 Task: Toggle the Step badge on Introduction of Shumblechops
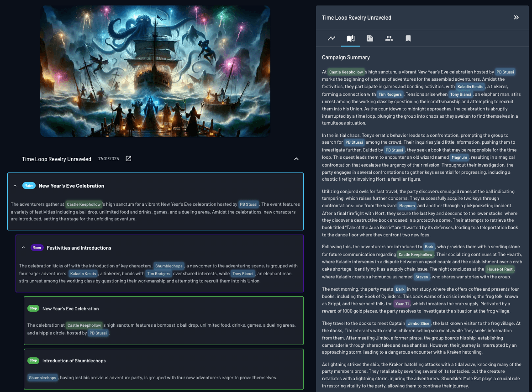click(33, 361)
